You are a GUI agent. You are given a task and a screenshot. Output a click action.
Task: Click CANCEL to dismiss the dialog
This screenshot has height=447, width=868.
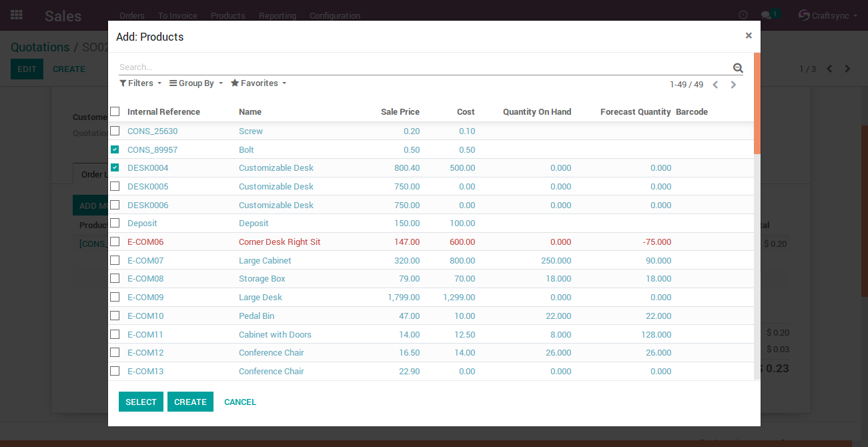240,402
